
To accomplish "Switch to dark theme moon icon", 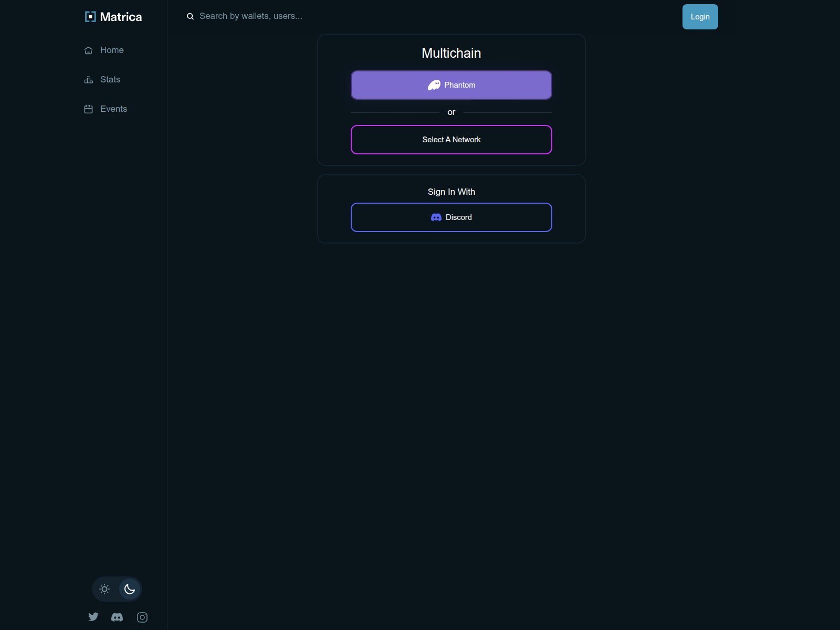I will (x=130, y=589).
